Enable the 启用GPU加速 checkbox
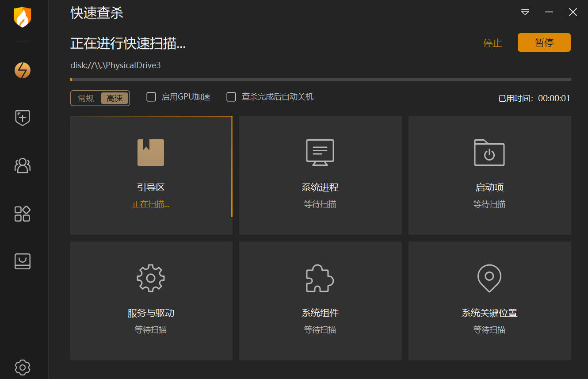Viewport: 588px width, 379px height. tap(151, 96)
